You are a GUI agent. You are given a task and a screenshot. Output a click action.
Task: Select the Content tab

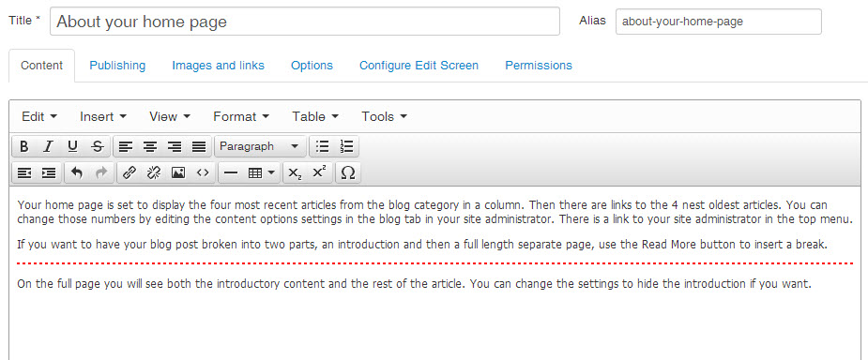(x=41, y=66)
